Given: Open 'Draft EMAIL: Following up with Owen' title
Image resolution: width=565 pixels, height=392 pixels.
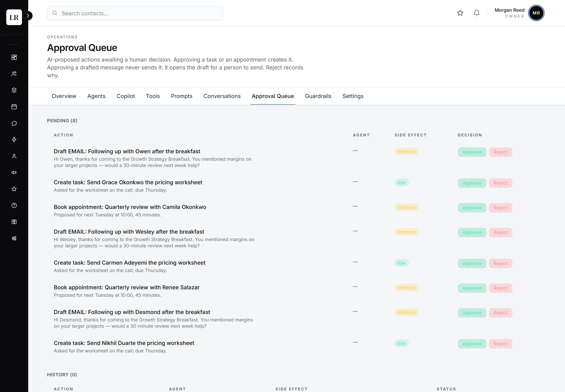Looking at the screenshot, I should (127, 151).
